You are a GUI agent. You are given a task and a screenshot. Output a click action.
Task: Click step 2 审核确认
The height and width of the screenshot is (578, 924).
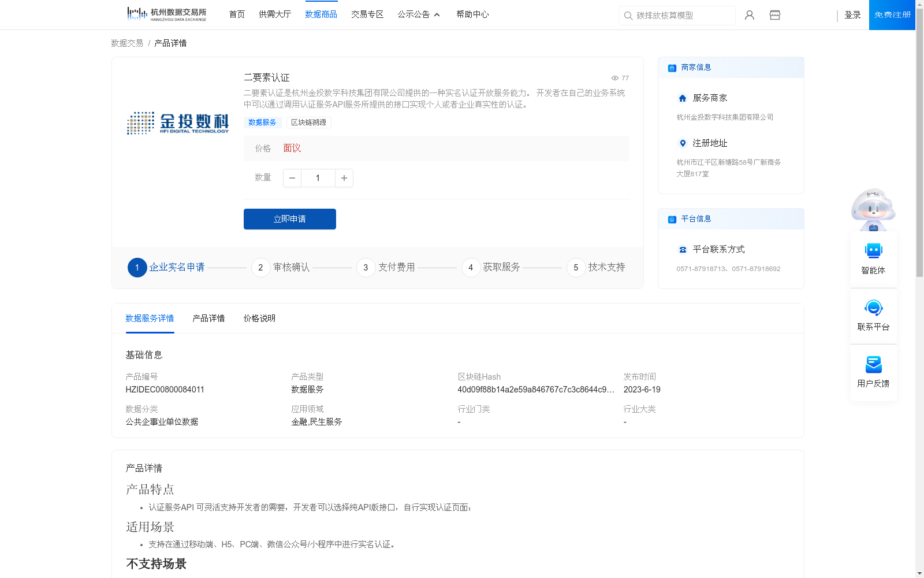coord(281,268)
